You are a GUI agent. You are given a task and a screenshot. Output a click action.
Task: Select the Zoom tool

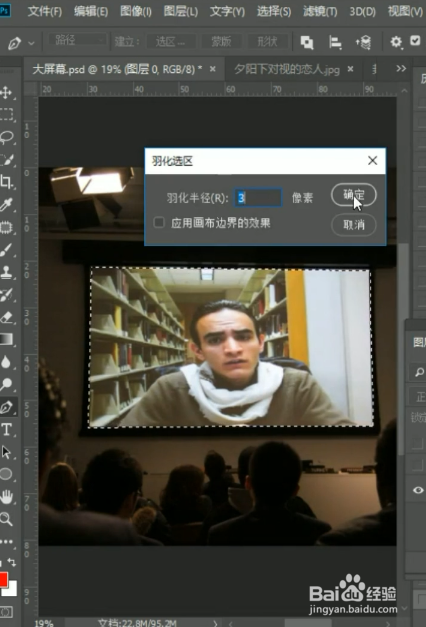(x=6, y=519)
